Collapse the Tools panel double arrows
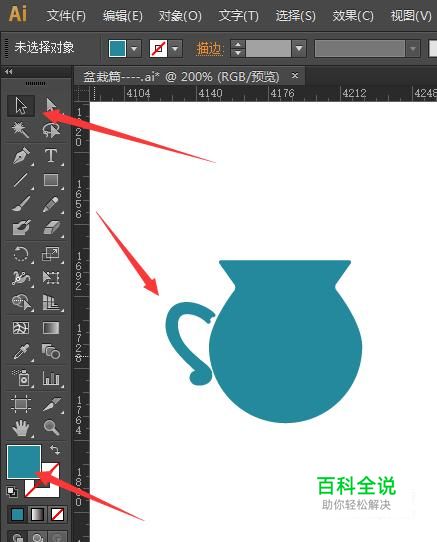This screenshot has height=542, width=437. [x=9, y=72]
